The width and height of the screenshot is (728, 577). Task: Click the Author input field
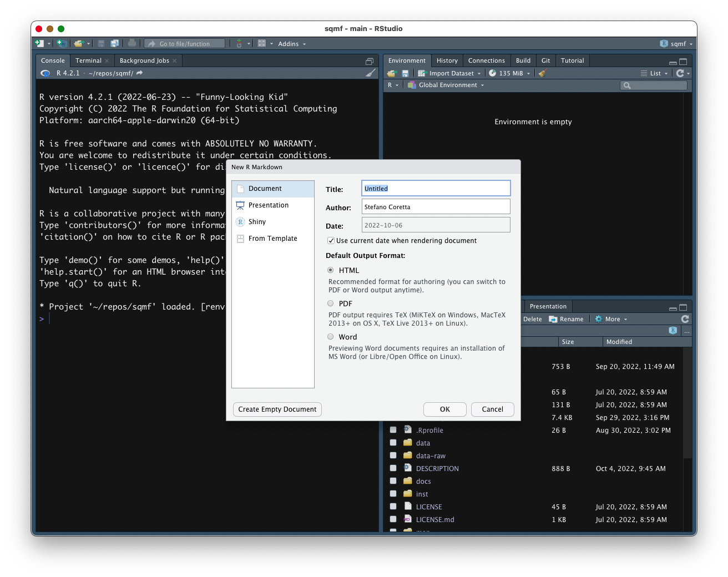pyautogui.click(x=436, y=207)
